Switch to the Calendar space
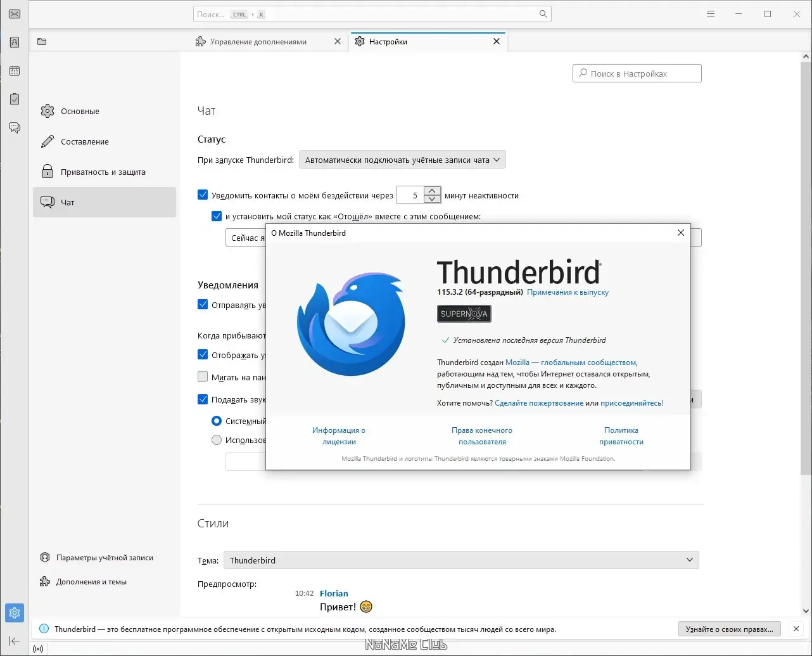Screen dimensions: 812x656 coord(15,71)
